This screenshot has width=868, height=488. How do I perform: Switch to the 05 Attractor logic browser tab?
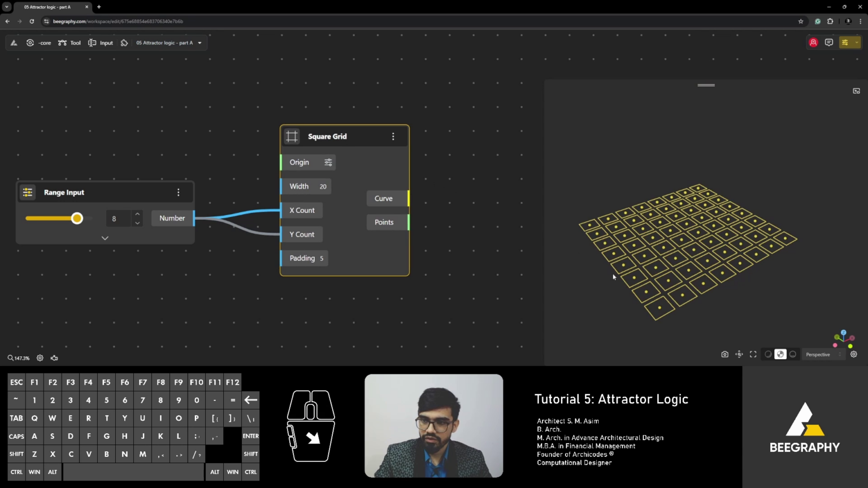[x=48, y=7]
